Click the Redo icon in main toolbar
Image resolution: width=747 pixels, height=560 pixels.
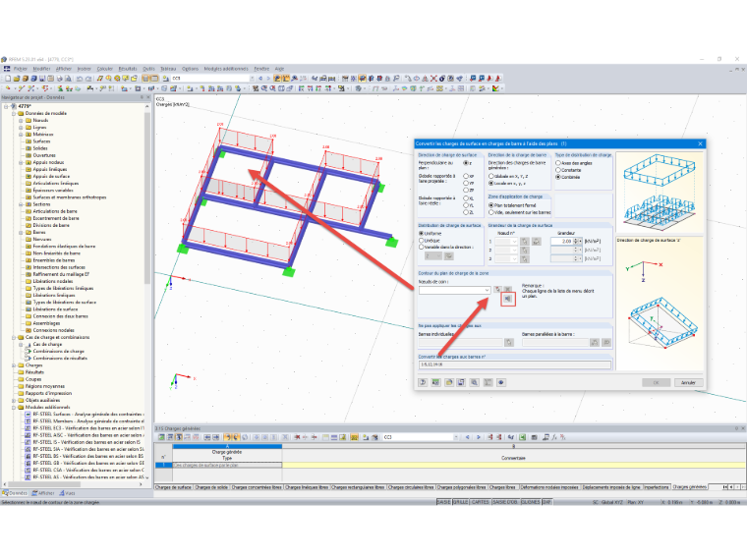pos(88,79)
